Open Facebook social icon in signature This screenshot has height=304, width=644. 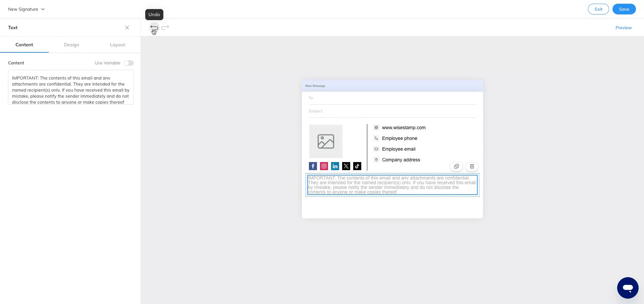[313, 166]
